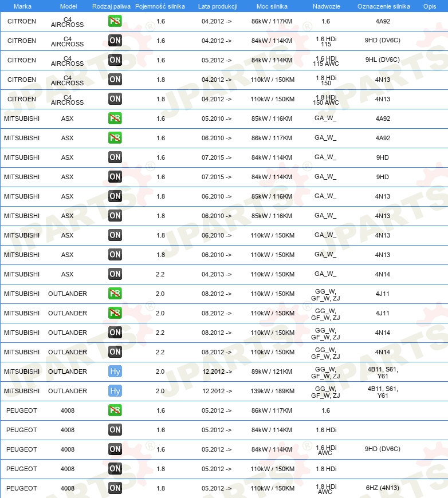
Task: Select '9HD (DV6C)' cell in the Citroen row
Action: click(x=383, y=40)
